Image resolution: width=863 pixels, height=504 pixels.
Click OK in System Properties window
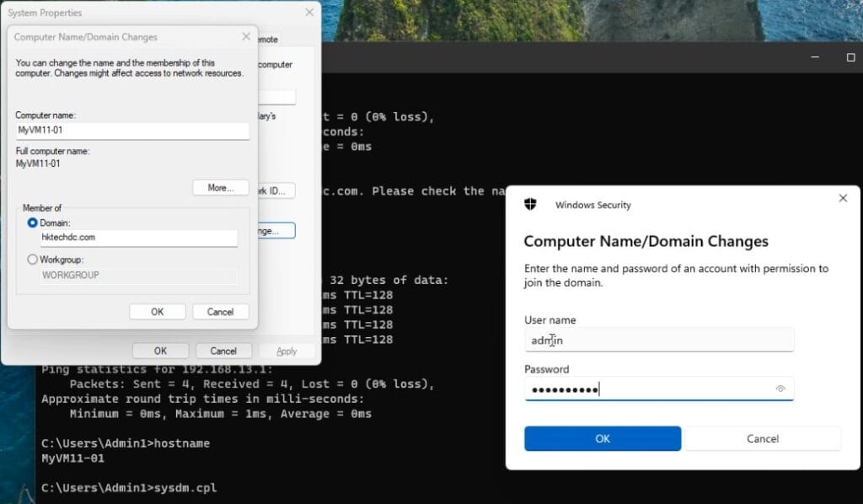coord(160,351)
